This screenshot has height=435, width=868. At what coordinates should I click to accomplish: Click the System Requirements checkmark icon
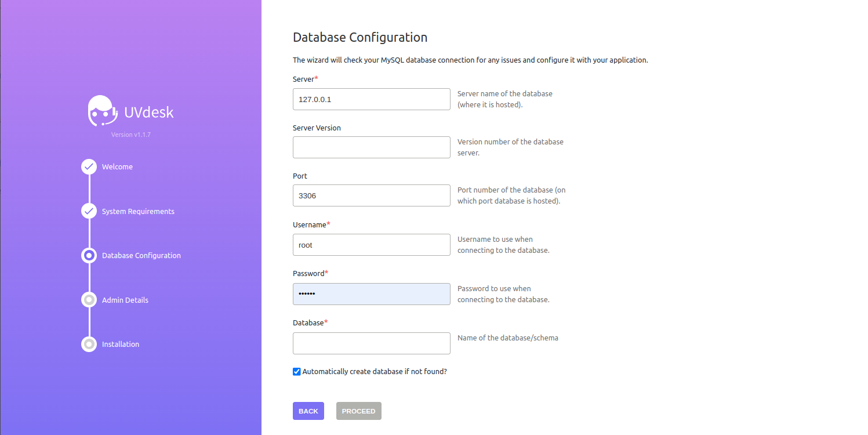(89, 211)
